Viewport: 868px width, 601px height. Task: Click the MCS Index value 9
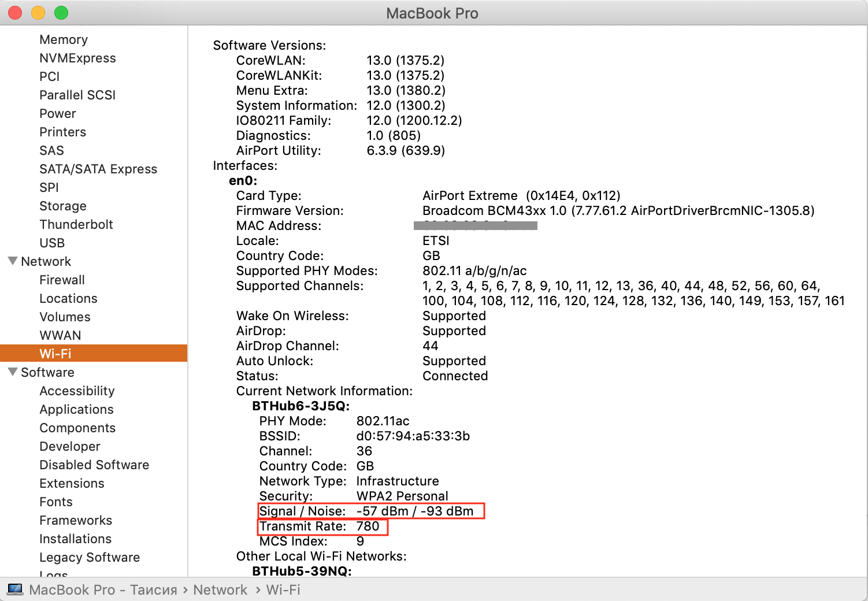tap(360, 541)
